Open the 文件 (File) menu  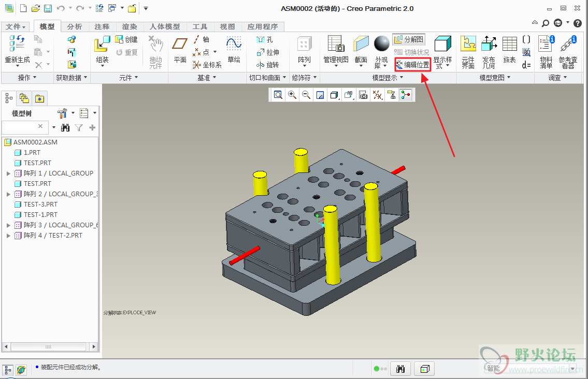(16, 26)
